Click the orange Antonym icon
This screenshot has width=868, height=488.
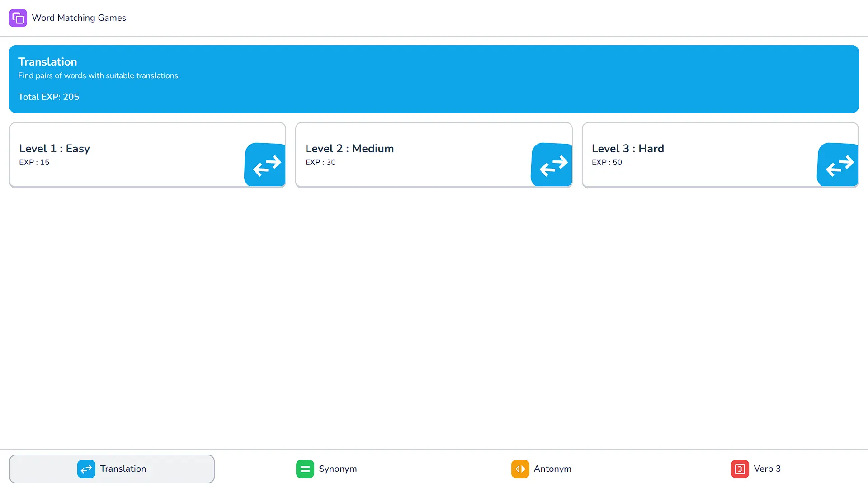click(x=520, y=469)
